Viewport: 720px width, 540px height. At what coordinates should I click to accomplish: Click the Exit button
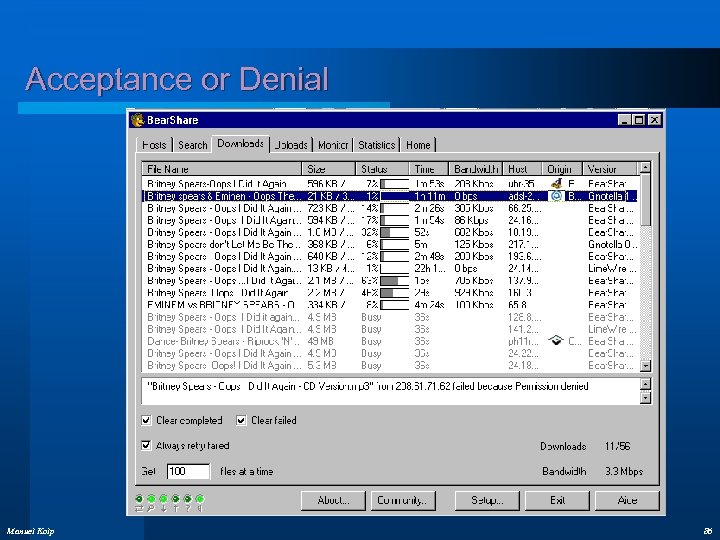557,500
